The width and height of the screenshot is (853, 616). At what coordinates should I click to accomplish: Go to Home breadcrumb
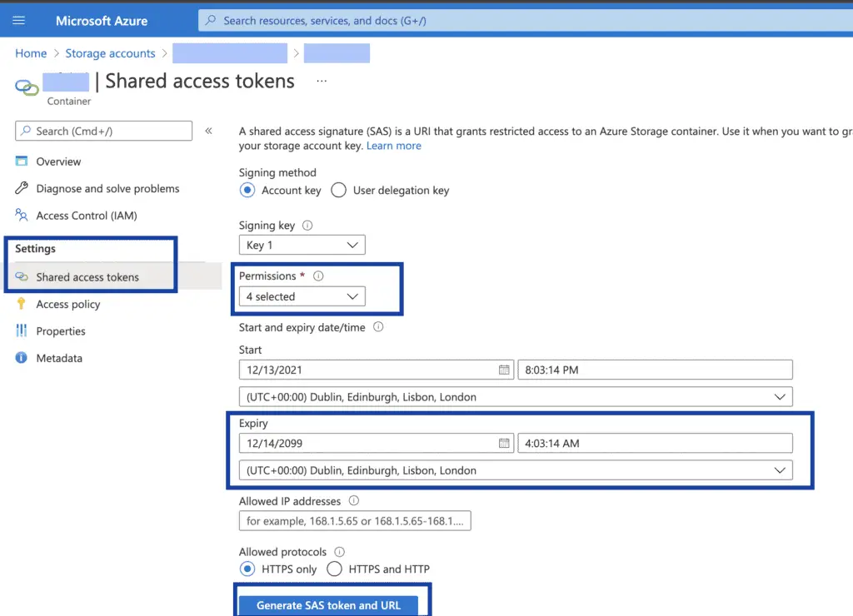pyautogui.click(x=31, y=53)
